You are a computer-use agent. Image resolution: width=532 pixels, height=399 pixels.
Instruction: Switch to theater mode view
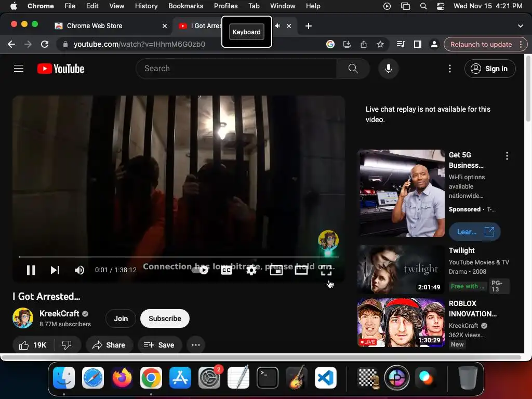[301, 270]
